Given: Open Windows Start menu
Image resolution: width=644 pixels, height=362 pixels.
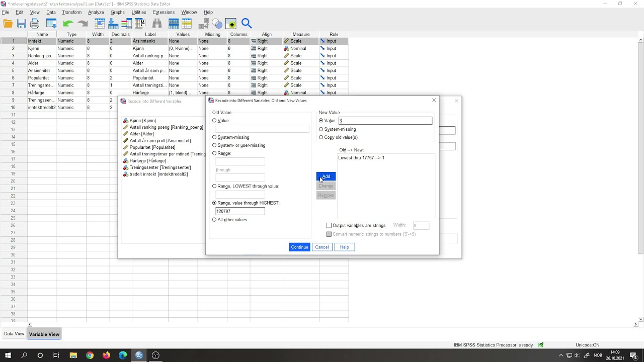Looking at the screenshot, I should 8,355.
